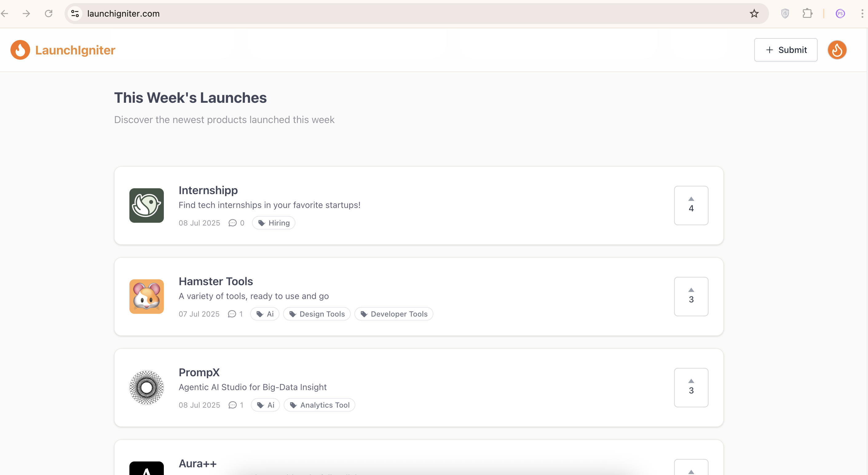Click the LaunchIgniter flame logo

(x=20, y=50)
